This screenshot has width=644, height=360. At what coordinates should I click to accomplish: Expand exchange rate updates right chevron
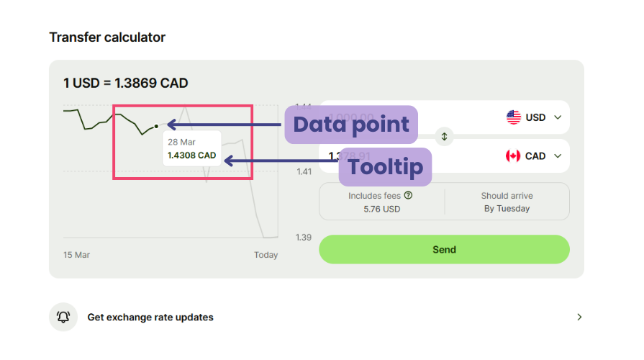[x=579, y=317]
